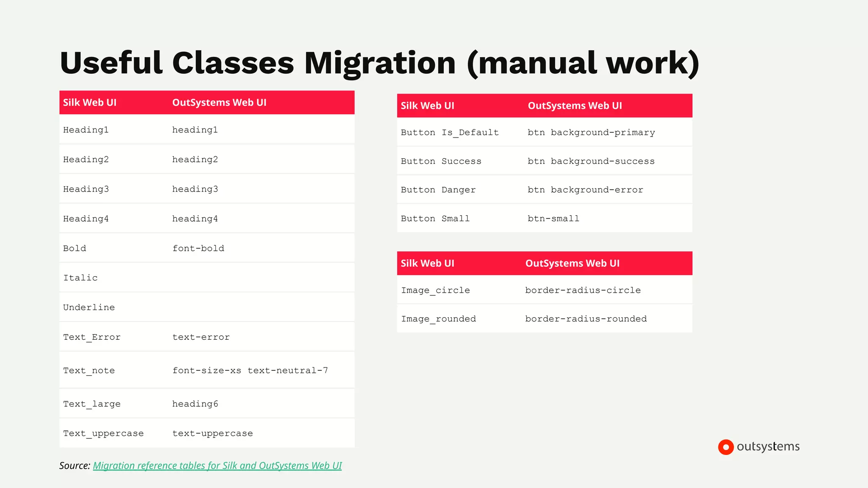Click the outsystems wordmark text

[768, 446]
